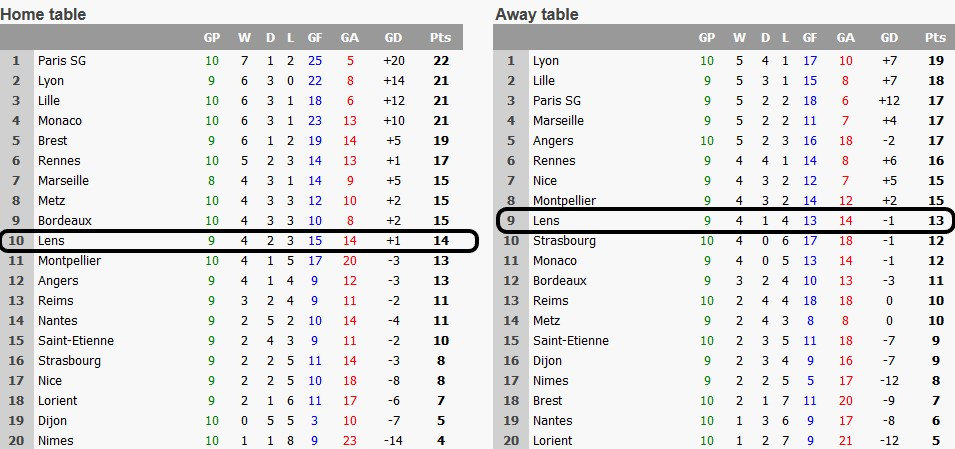Click Brest in the Home table
The image size is (955, 449).
(53, 141)
